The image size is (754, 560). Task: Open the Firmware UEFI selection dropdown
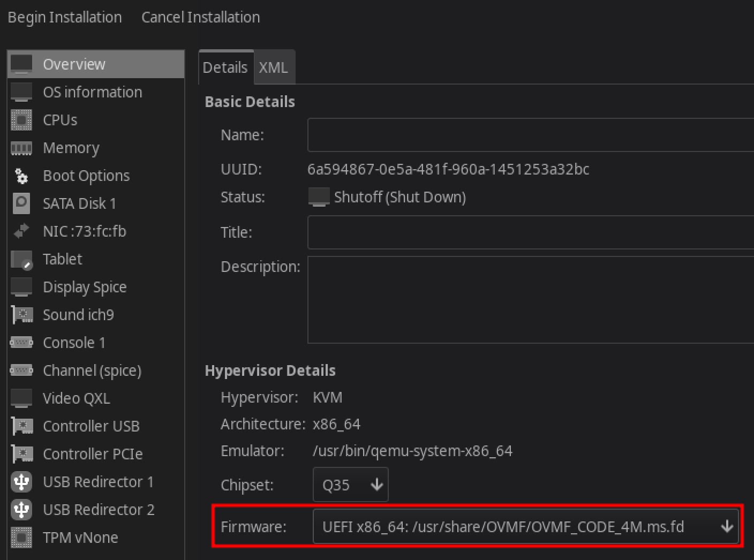[526, 527]
